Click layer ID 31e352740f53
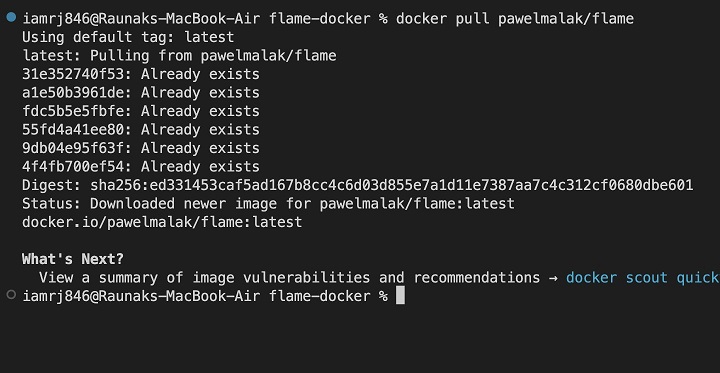 [x=73, y=74]
